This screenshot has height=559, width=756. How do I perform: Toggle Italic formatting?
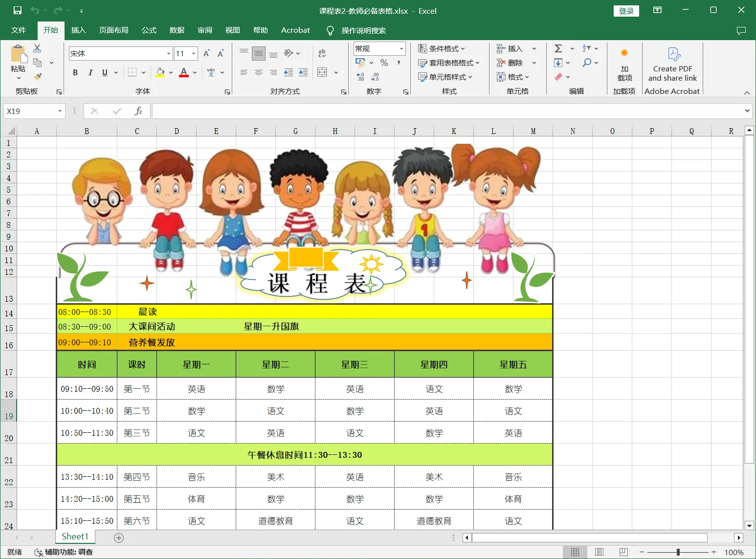click(90, 72)
